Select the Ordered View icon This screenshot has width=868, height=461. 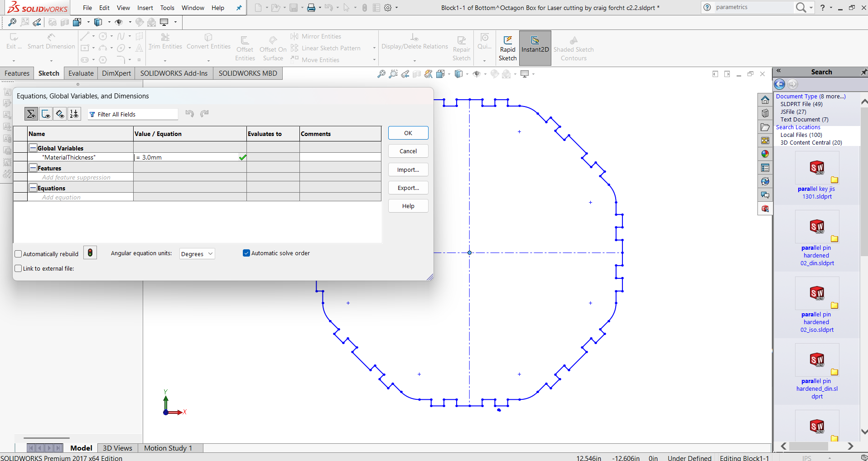click(74, 114)
